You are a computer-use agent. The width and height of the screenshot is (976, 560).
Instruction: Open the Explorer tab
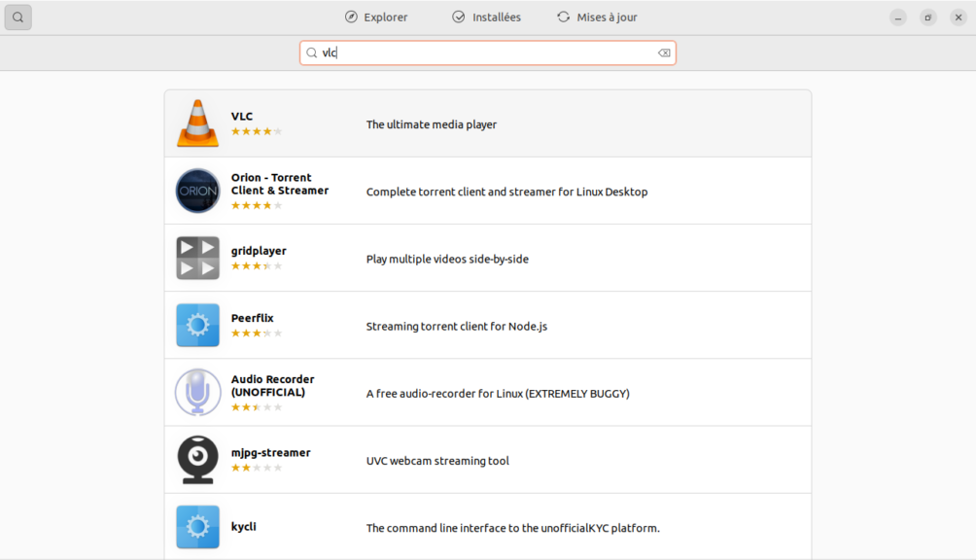376,17
